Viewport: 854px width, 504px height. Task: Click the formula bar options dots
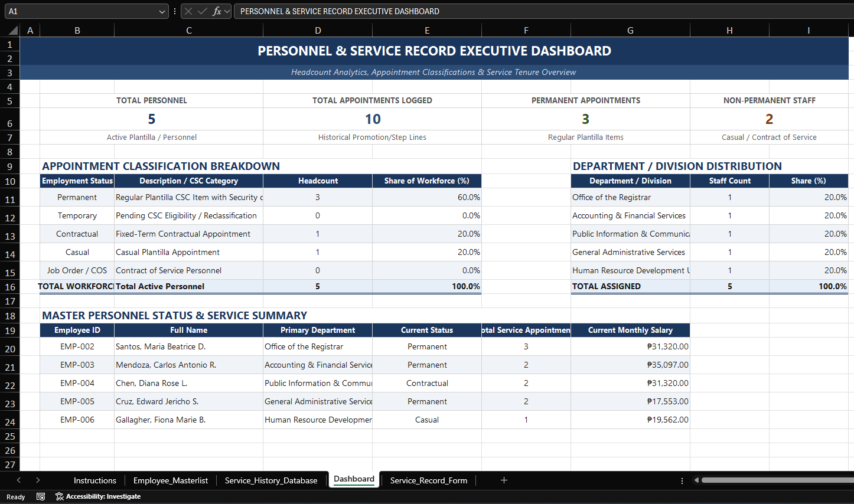click(x=175, y=11)
